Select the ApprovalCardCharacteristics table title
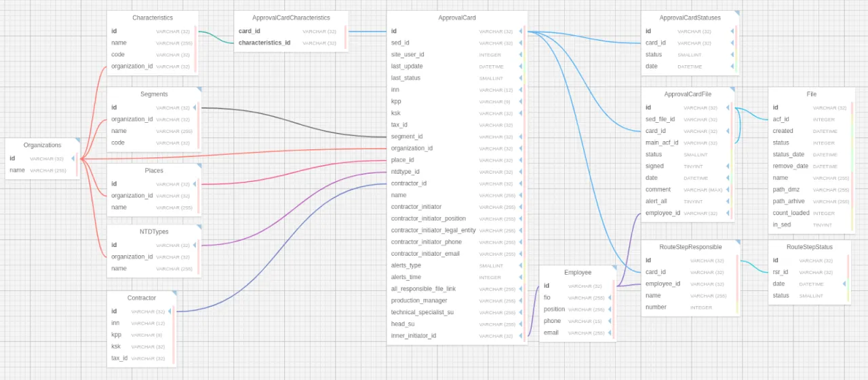The width and height of the screenshot is (868, 380). click(291, 18)
